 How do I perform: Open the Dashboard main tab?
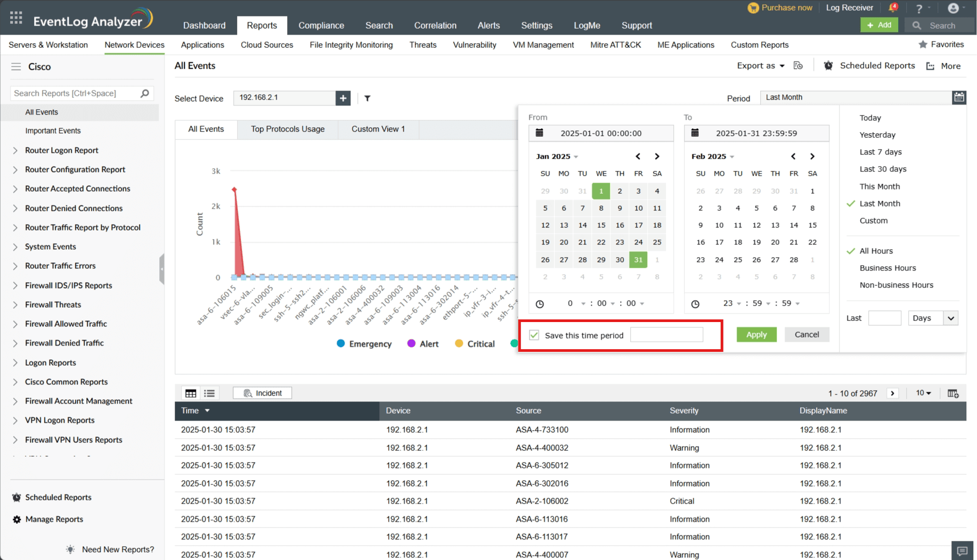(x=204, y=26)
